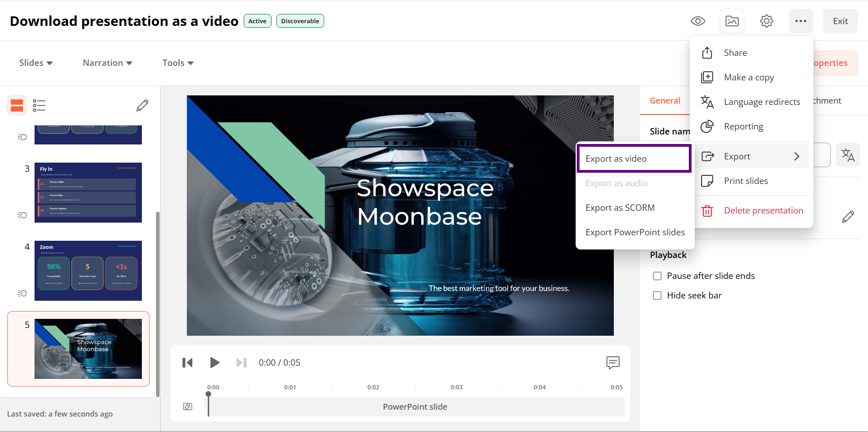Click the translate icon beside slide name field
This screenshot has width=868, height=432.
coord(848,155)
